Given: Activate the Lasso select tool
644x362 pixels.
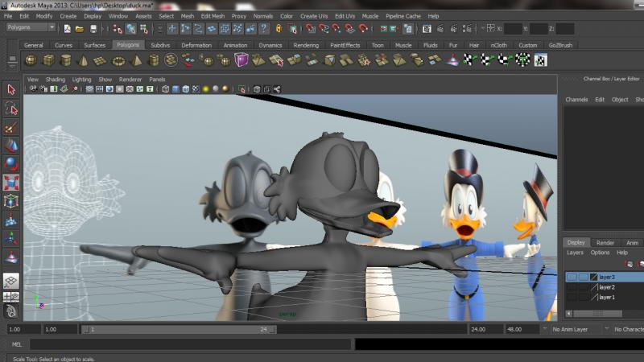Looking at the screenshot, I should pyautogui.click(x=11, y=109).
